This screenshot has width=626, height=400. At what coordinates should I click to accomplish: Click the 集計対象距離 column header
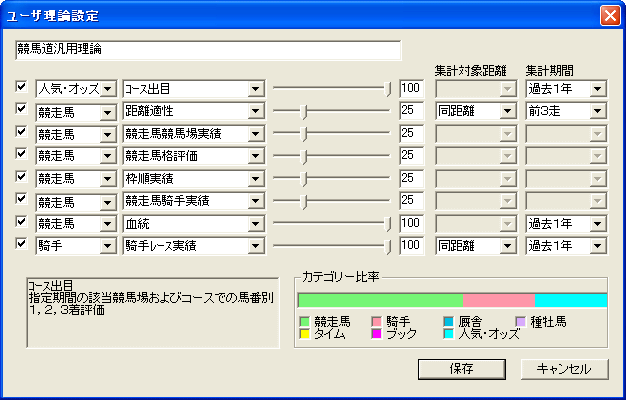click(471, 71)
